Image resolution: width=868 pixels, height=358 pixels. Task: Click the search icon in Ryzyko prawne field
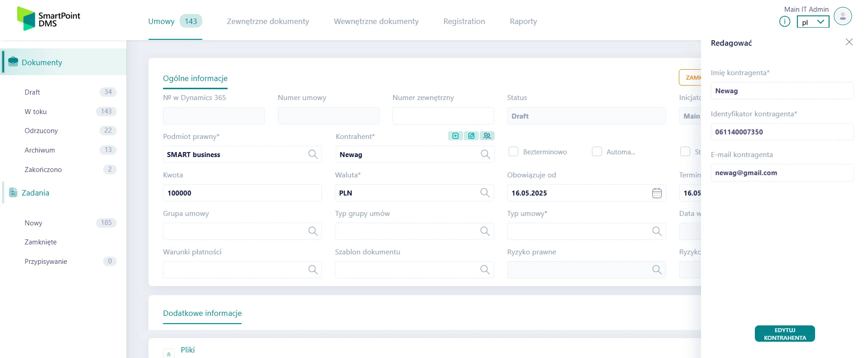657,270
